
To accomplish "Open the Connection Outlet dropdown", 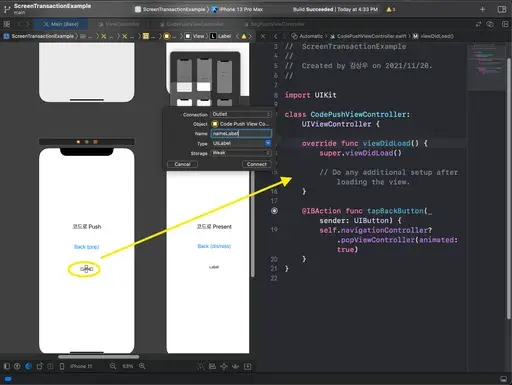I will click(241, 114).
